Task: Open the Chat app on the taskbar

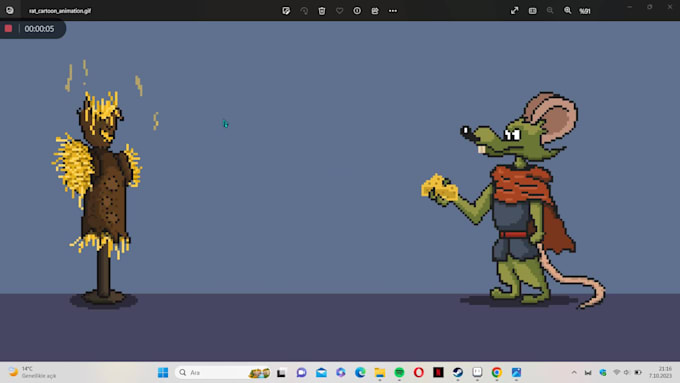Action: click(x=301, y=373)
